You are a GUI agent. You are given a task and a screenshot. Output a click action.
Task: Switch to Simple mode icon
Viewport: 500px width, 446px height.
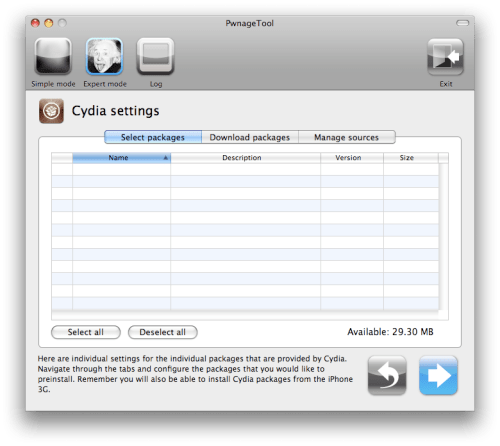coord(53,56)
